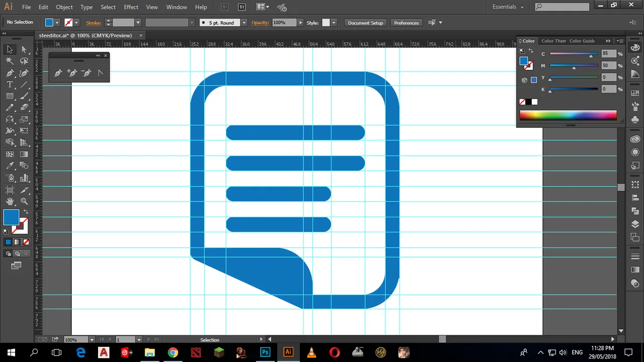The height and width of the screenshot is (362, 644).
Task: Select the Lasso tool
Action: click(24, 61)
